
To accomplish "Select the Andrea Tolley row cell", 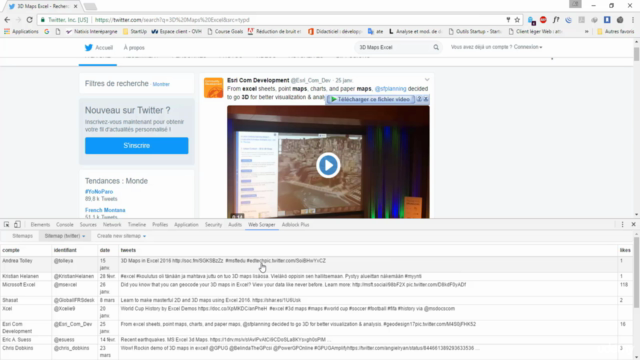I will point(26,264).
